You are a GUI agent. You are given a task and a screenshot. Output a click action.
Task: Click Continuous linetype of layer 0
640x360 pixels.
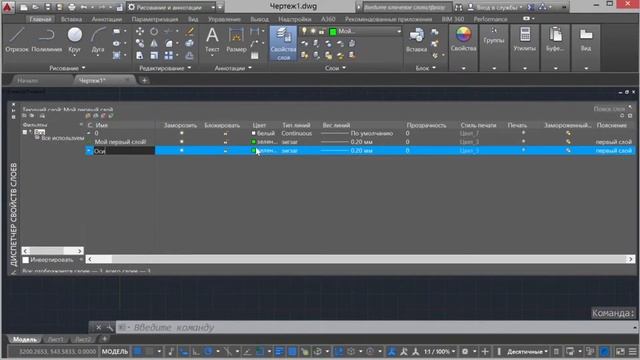coord(297,133)
